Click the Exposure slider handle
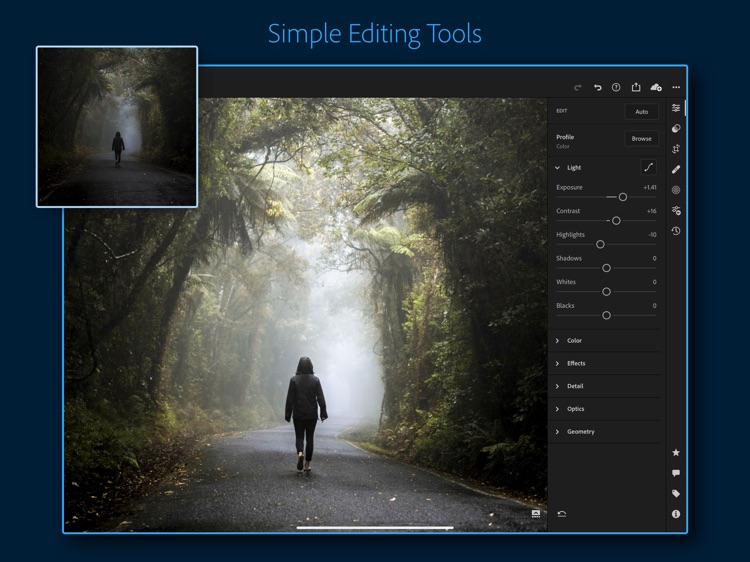 coord(623,197)
